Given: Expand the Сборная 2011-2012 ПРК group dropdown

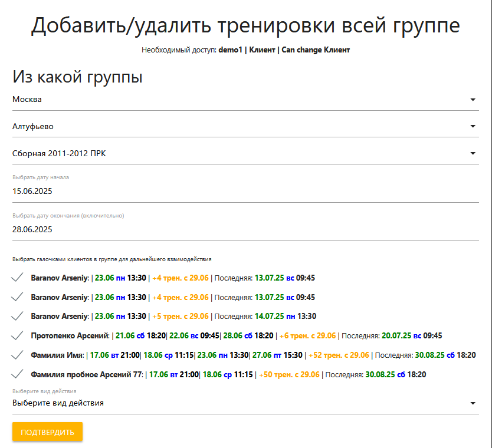Looking at the screenshot, I should [245, 154].
